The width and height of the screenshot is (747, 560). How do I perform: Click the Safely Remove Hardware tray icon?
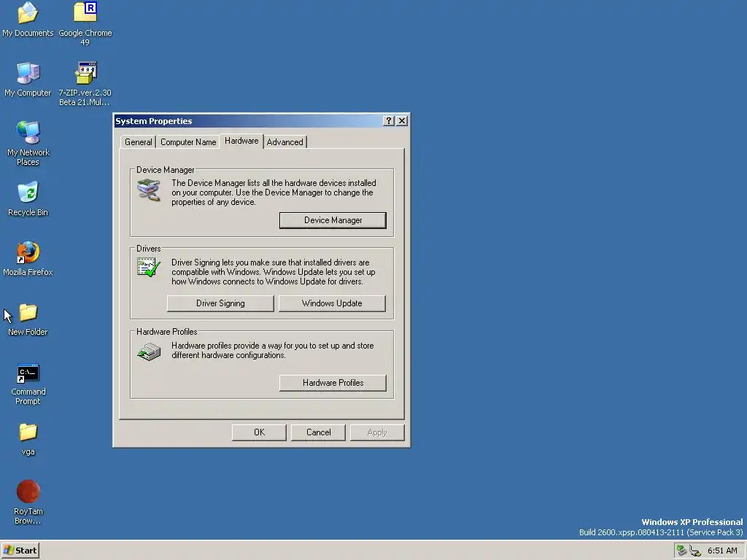(x=682, y=551)
